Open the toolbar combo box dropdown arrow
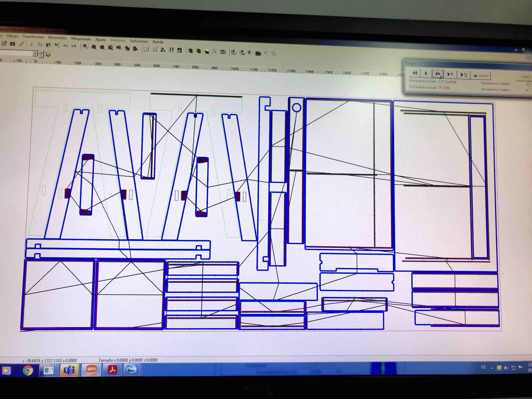Image resolution: width=532 pixels, height=399 pixels. (x=35, y=53)
